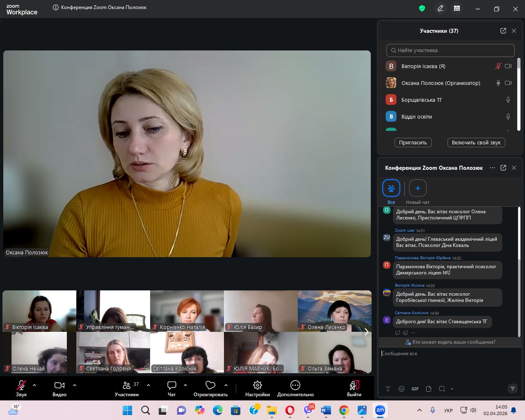525x420 pixels.
Task: Attach a file in chat
Action: click(x=429, y=389)
